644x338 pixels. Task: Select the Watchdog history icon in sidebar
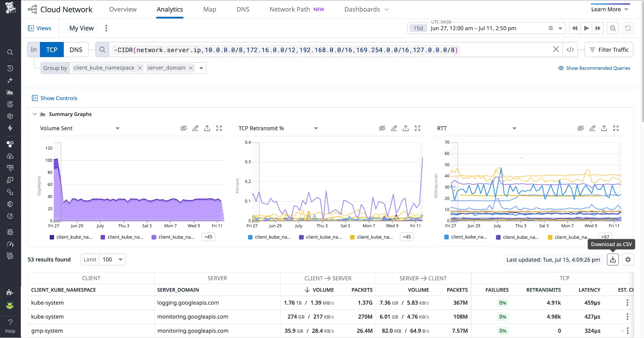pyautogui.click(x=10, y=68)
